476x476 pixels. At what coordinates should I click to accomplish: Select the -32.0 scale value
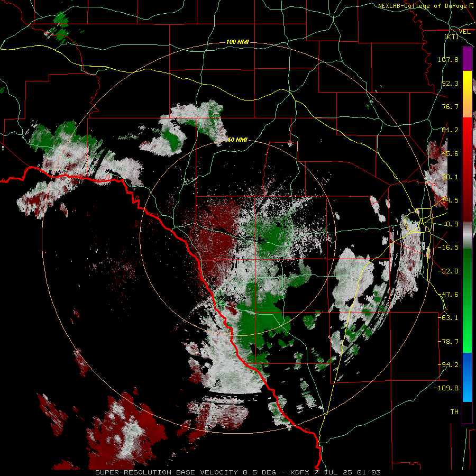point(448,271)
